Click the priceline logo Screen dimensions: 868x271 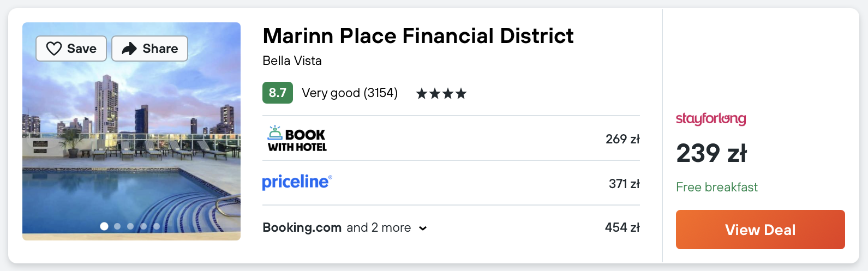pyautogui.click(x=297, y=182)
